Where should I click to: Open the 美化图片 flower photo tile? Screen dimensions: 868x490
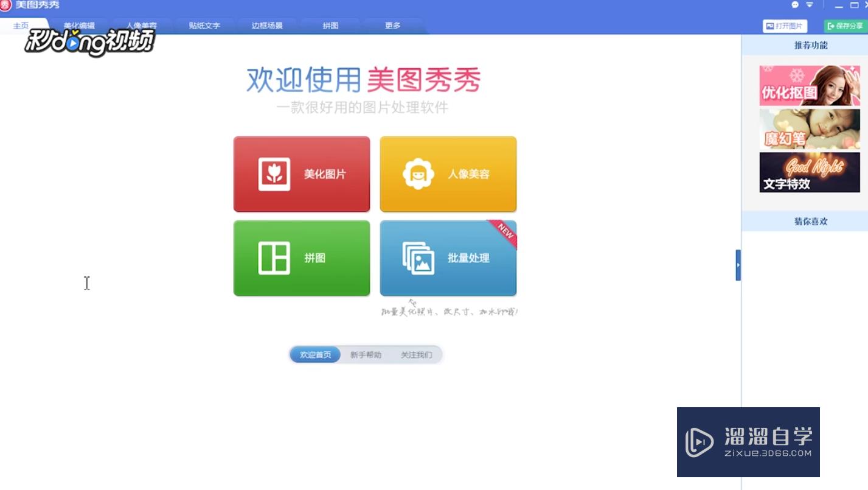pos(302,174)
